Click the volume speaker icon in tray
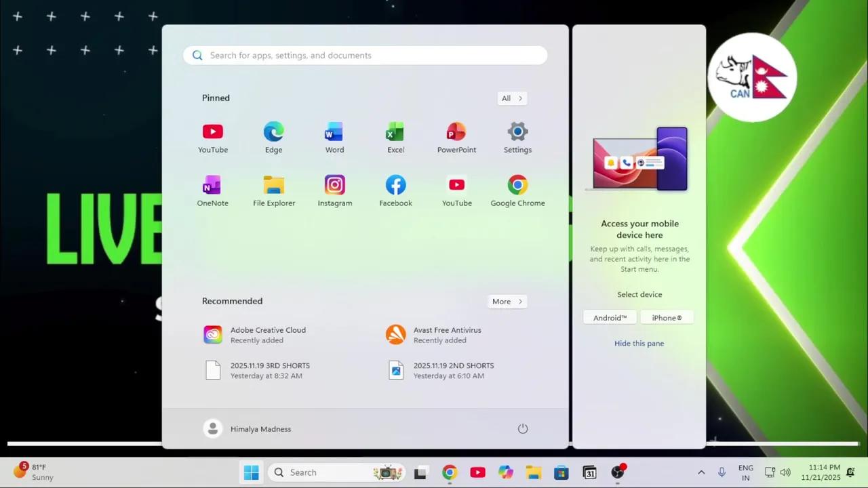The image size is (868, 488). [785, 472]
